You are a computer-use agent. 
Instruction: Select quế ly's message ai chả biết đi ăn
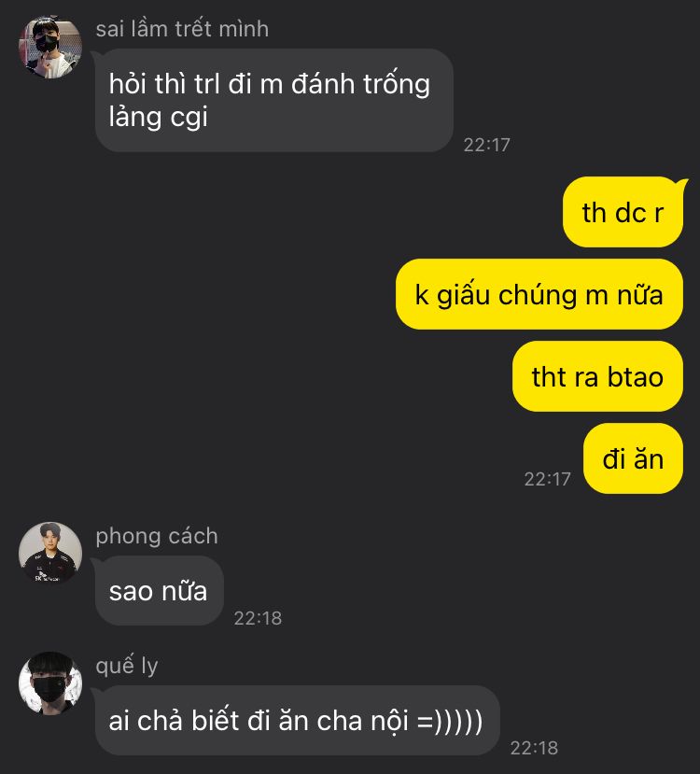(297, 720)
